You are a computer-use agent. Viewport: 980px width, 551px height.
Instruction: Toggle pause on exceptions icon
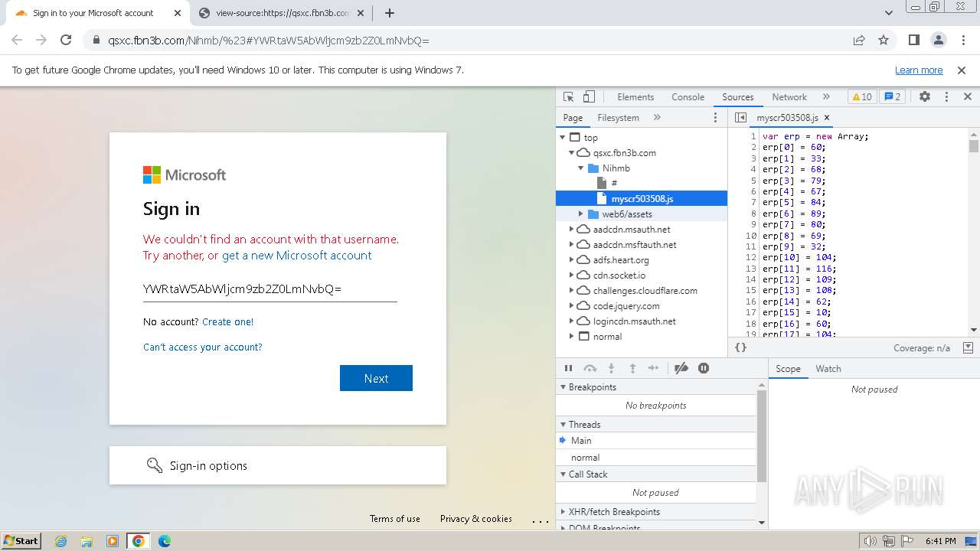click(x=704, y=368)
